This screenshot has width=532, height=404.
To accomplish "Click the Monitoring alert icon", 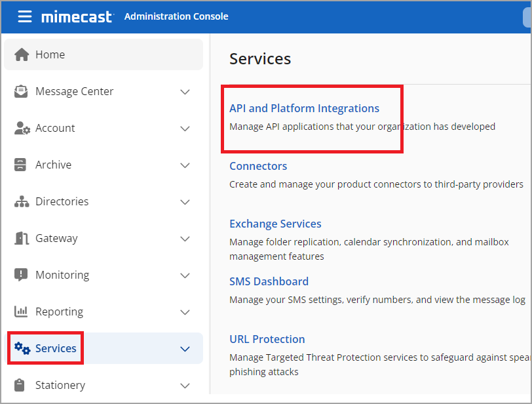I will pyautogui.click(x=21, y=275).
